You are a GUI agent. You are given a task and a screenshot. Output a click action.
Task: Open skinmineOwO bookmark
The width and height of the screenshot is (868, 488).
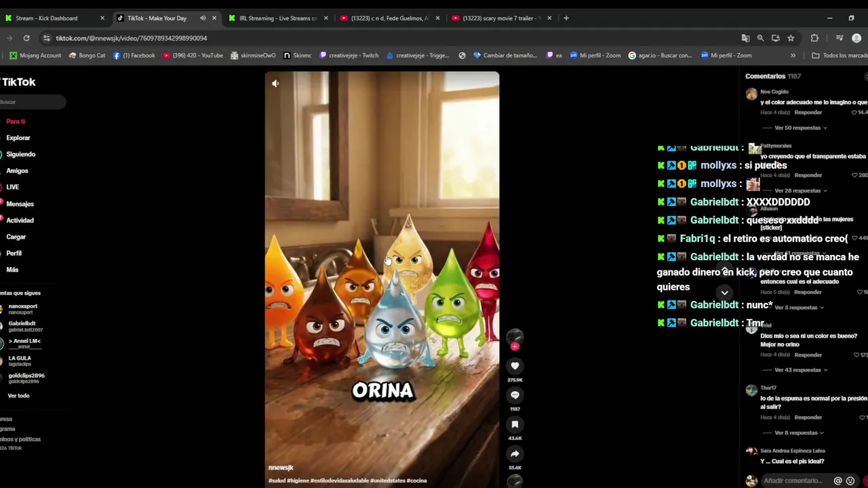(253, 56)
